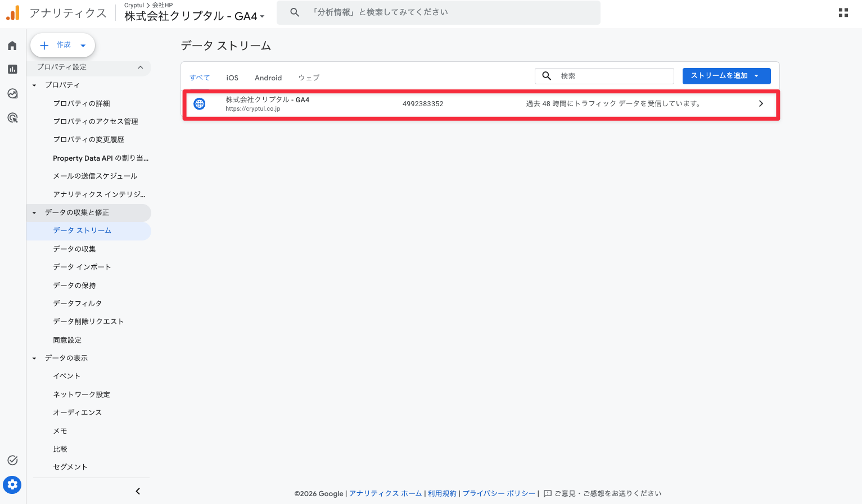Screen dimensions: 862x504
Task: Open データ インポート
Action: pos(82,267)
